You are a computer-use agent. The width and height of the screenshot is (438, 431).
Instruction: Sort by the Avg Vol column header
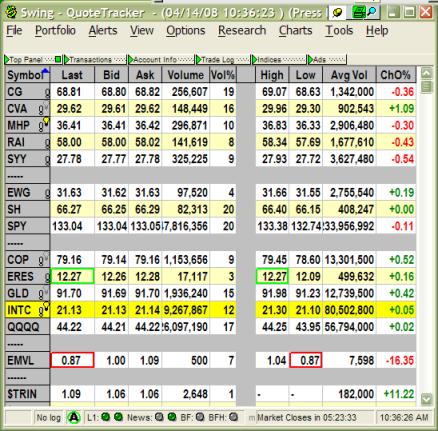[349, 75]
